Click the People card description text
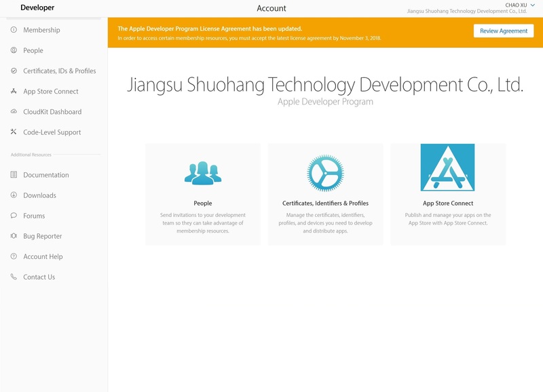Screen dimensions: 543x392 [202, 223]
